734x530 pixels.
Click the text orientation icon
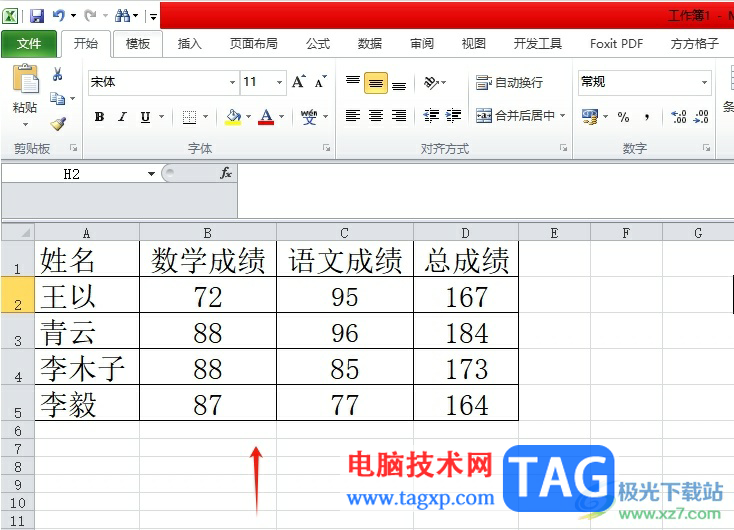pos(431,83)
